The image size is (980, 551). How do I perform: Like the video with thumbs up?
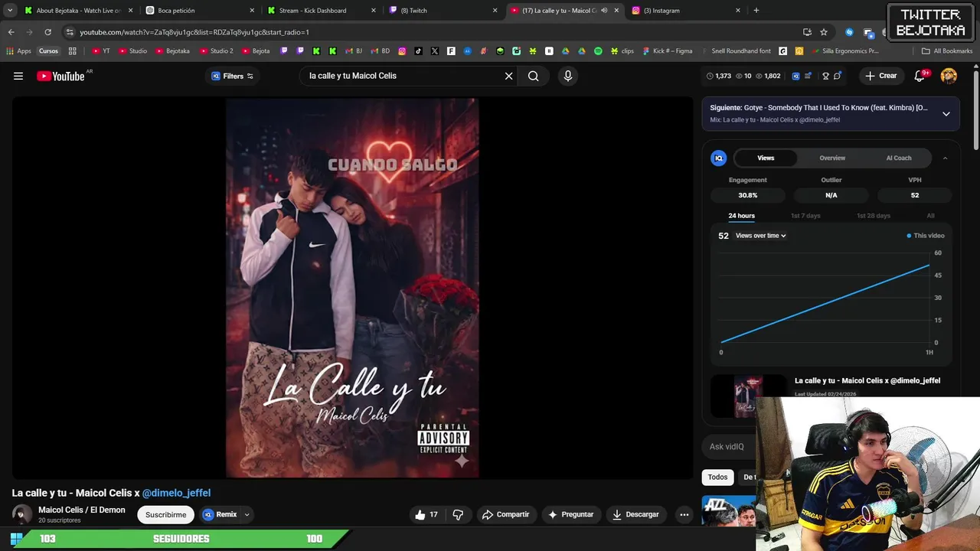pyautogui.click(x=426, y=514)
